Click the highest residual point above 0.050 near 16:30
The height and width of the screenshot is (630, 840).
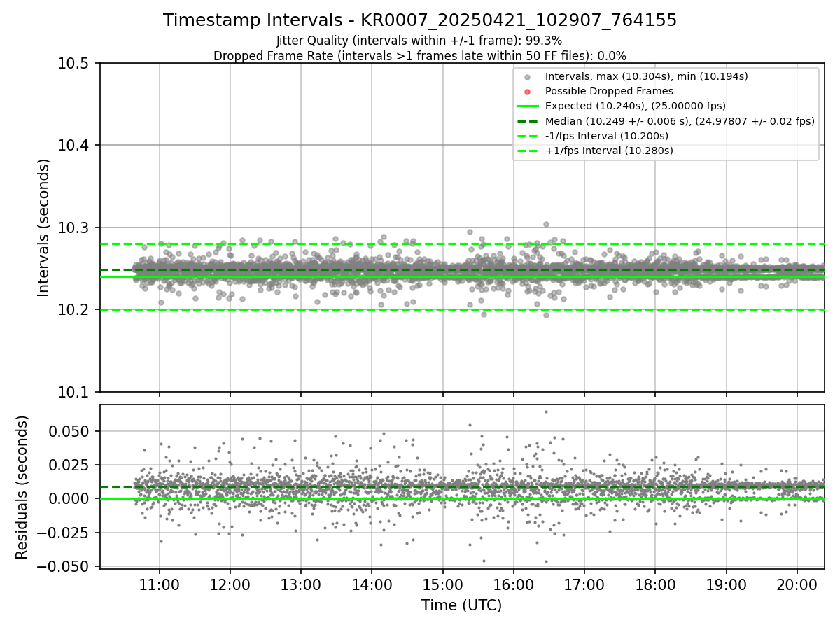tap(546, 412)
